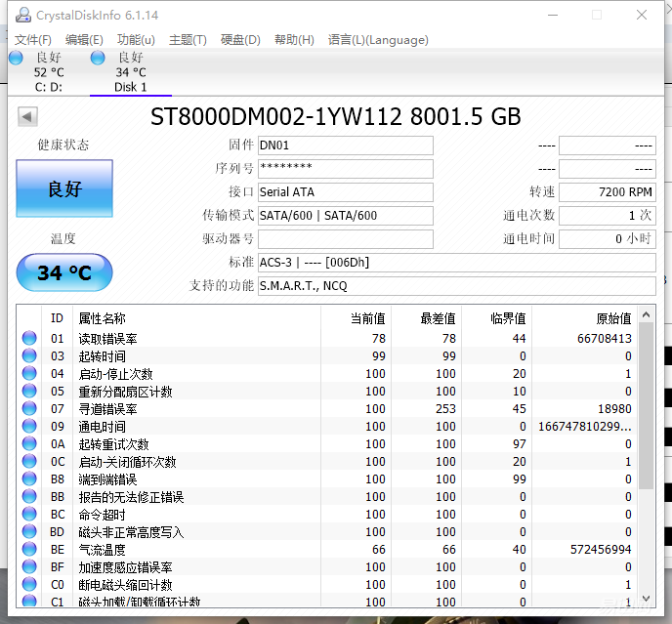Click the status icon for BB 报告的无法修正错误

coord(29,496)
